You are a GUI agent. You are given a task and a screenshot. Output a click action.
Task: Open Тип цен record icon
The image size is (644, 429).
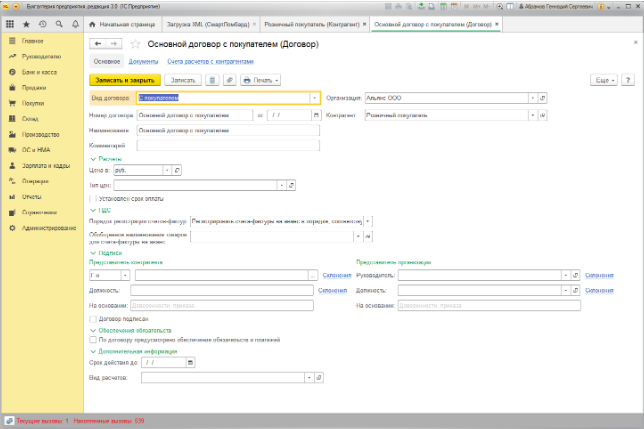(291, 186)
